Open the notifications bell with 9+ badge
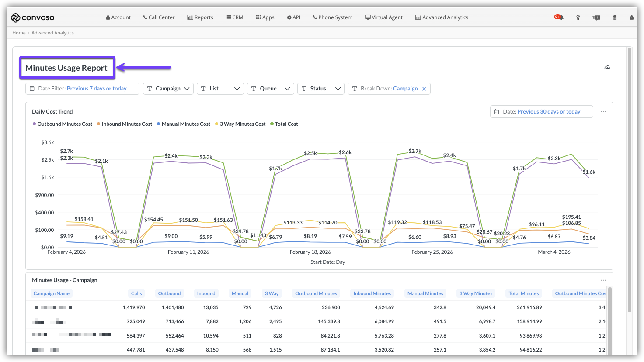Image resolution: width=644 pixels, height=362 pixels. pyautogui.click(x=559, y=17)
